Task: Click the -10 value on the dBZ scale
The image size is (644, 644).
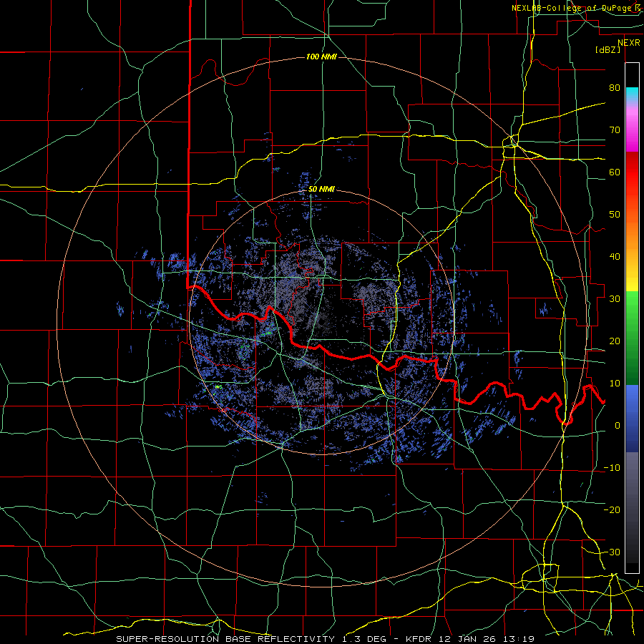Action: [x=612, y=468]
